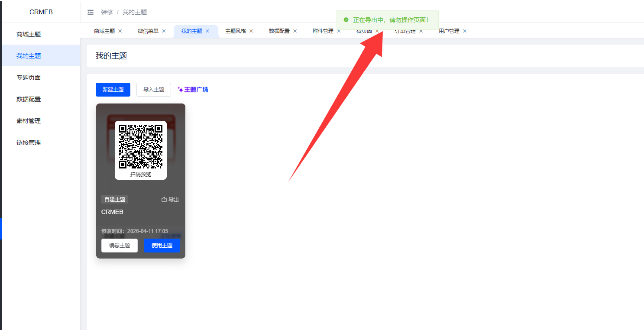Close the 数据配置 tab

click(295, 31)
